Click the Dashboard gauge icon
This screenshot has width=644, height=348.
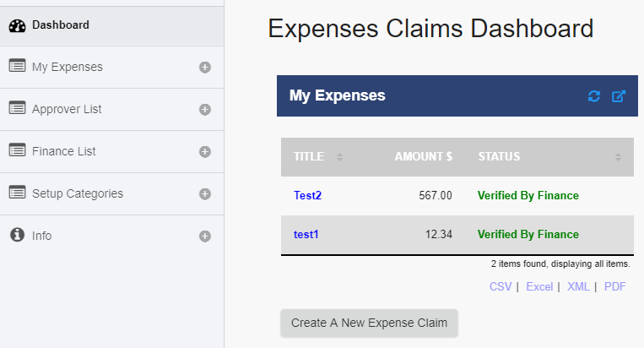pyautogui.click(x=17, y=25)
